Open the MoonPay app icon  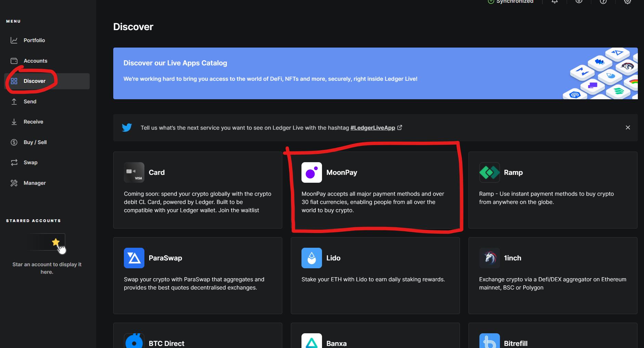312,172
